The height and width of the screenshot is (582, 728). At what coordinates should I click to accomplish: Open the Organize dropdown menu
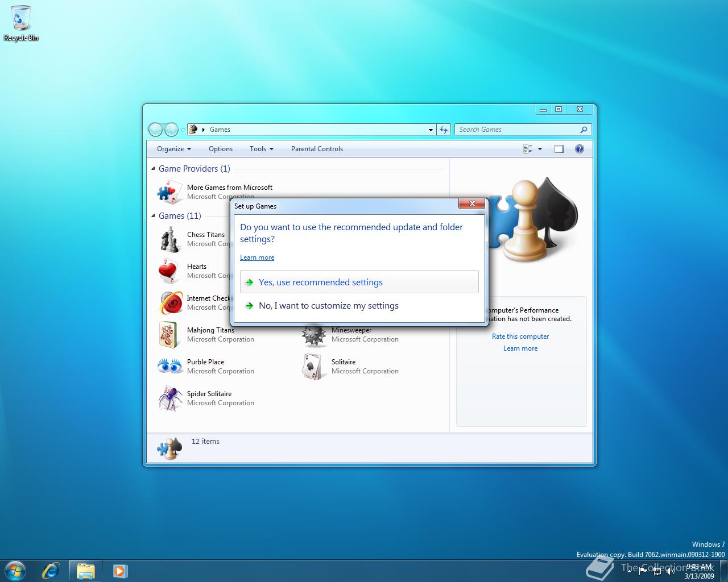tap(174, 149)
